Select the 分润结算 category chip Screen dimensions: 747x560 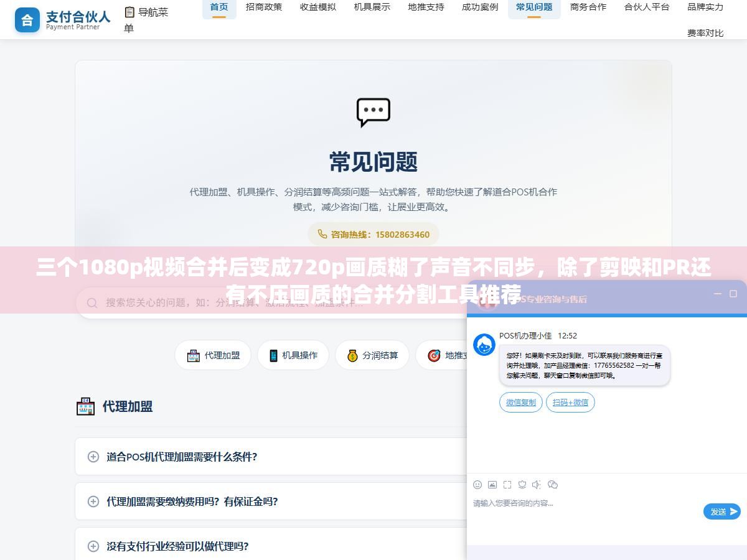point(372,355)
